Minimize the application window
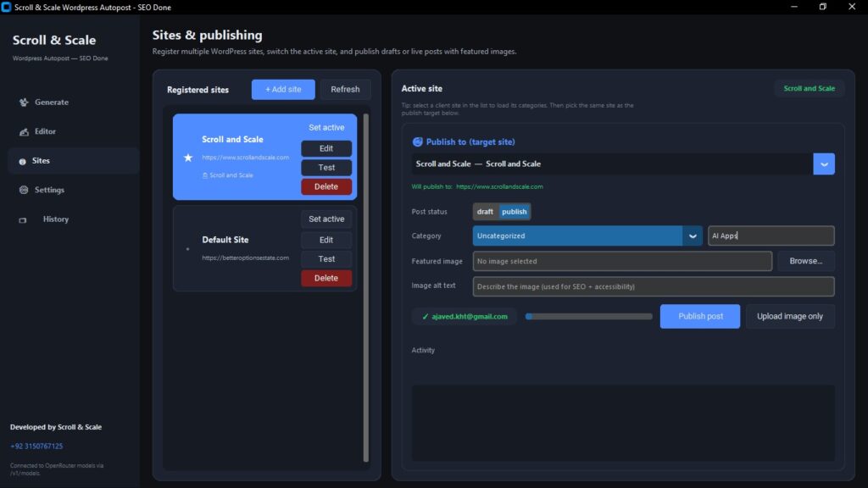Screen dimensions: 868x488 [793, 7]
